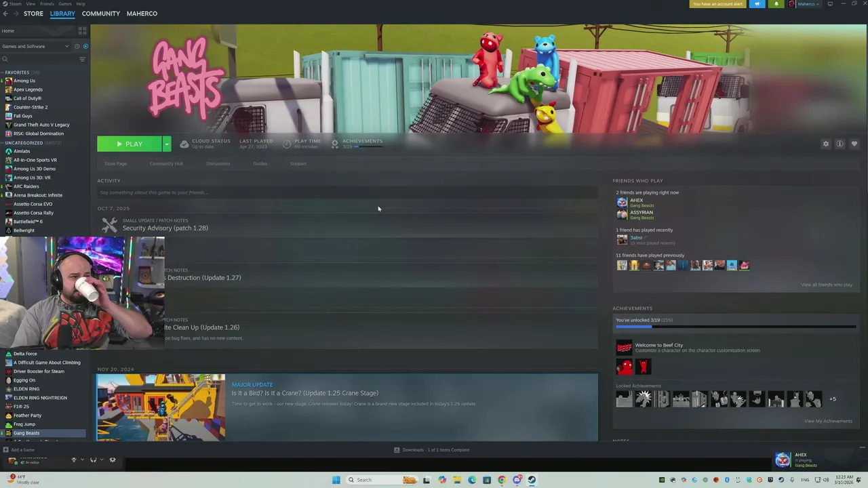Click View My Achievements link
868x488 pixels.
coord(828,421)
